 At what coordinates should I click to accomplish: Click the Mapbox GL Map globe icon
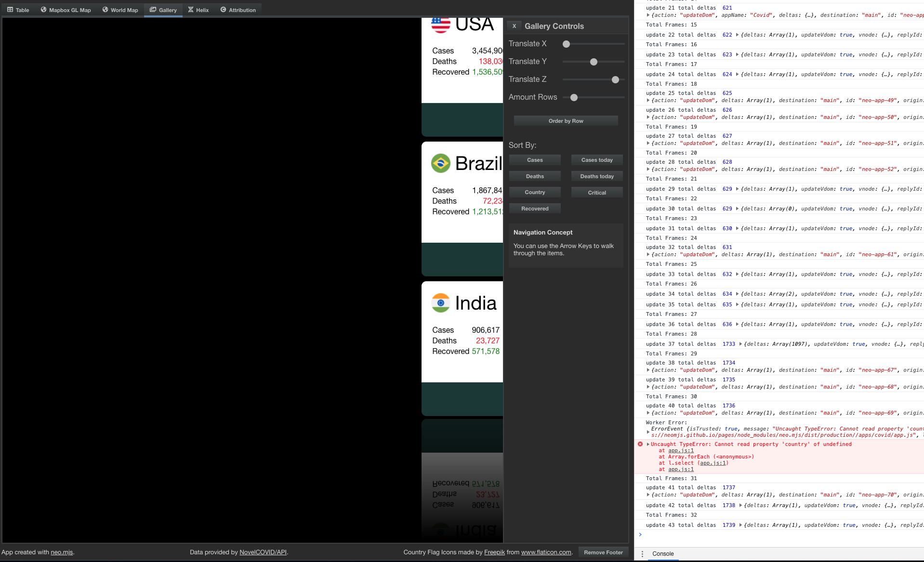pyautogui.click(x=43, y=10)
